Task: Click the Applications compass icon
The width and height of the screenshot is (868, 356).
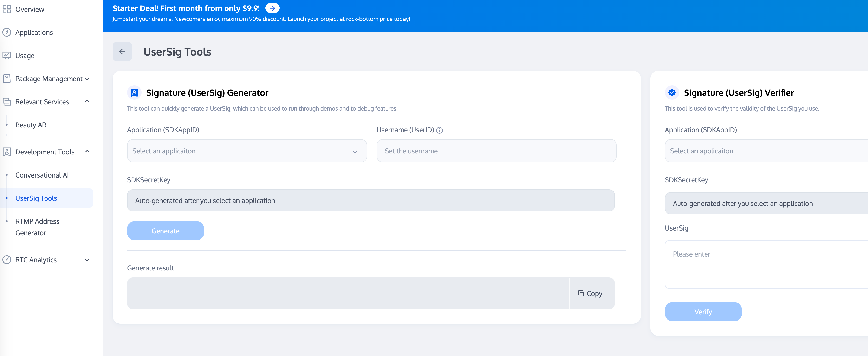Action: [x=7, y=32]
